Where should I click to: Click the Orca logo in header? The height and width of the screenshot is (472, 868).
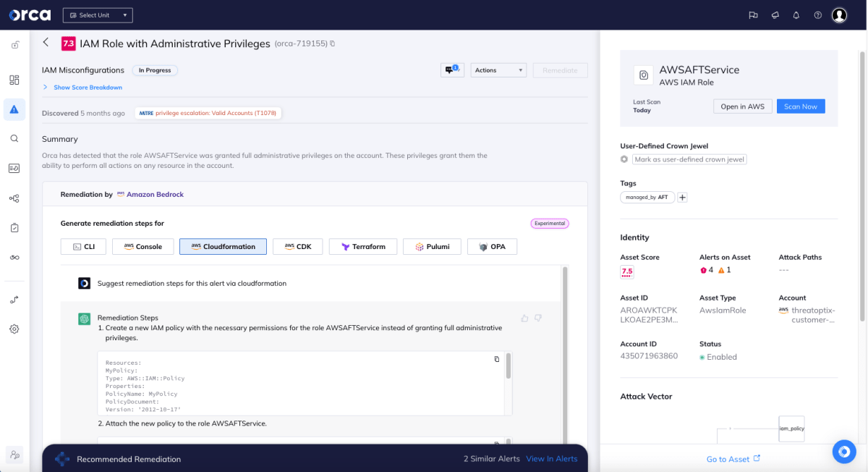(x=30, y=15)
